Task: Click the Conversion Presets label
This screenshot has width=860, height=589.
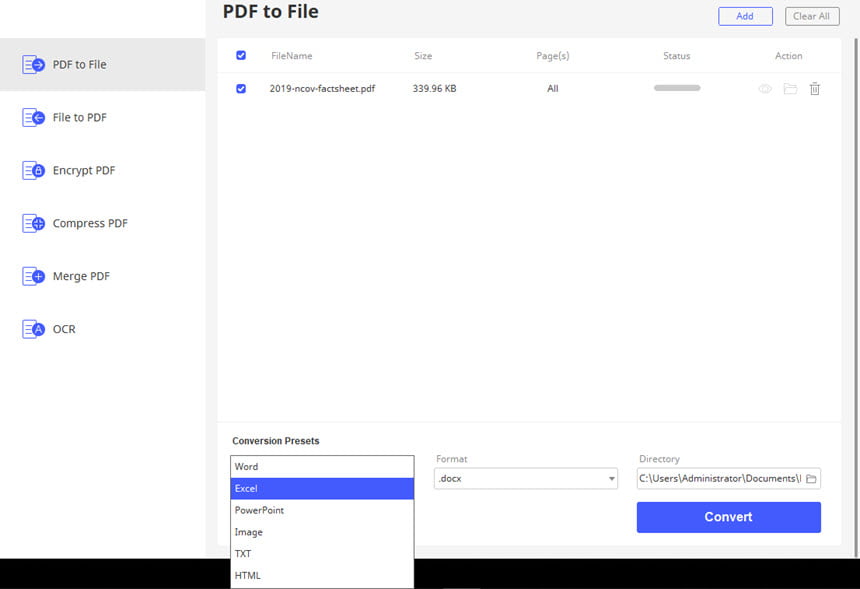Action: click(275, 441)
